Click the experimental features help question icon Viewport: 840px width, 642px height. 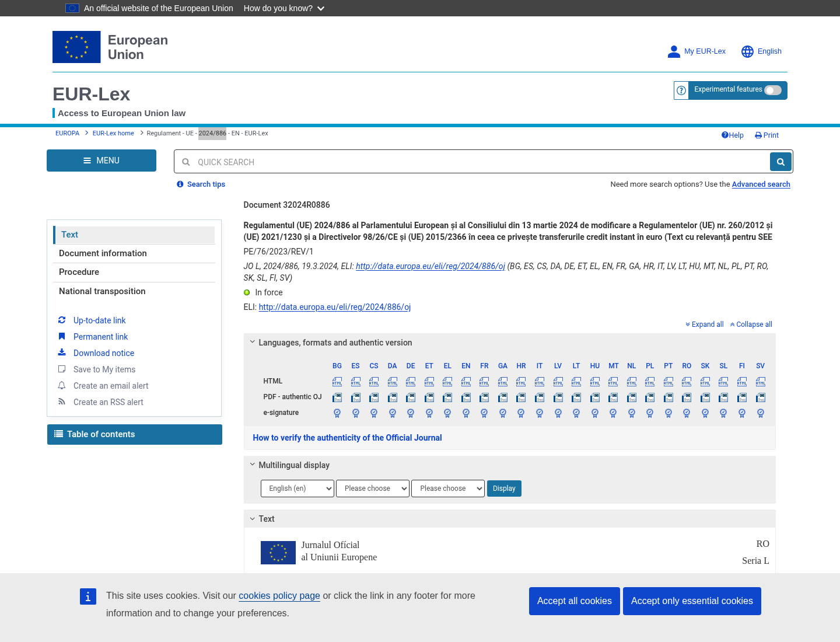pos(681,90)
